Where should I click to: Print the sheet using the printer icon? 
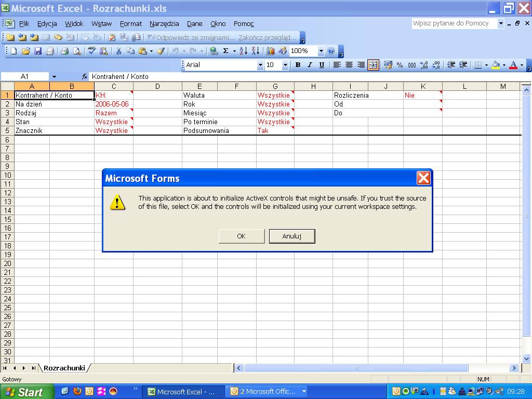pyautogui.click(x=64, y=51)
